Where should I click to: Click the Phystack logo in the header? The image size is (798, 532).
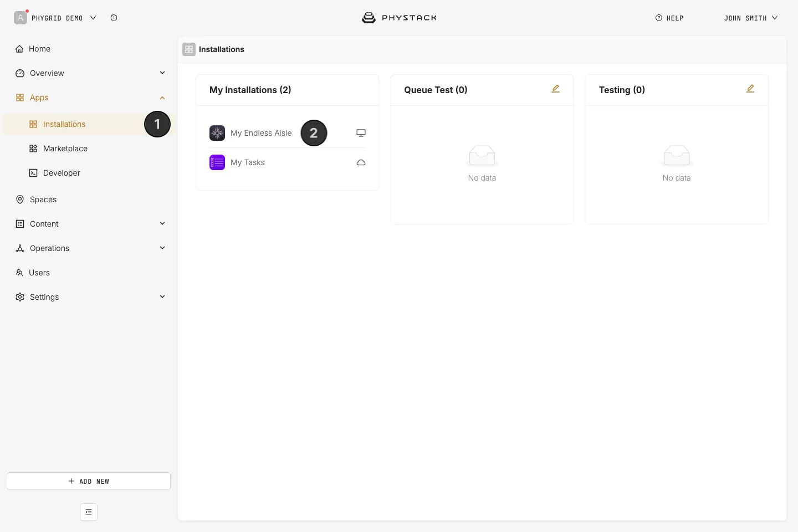pos(399,18)
